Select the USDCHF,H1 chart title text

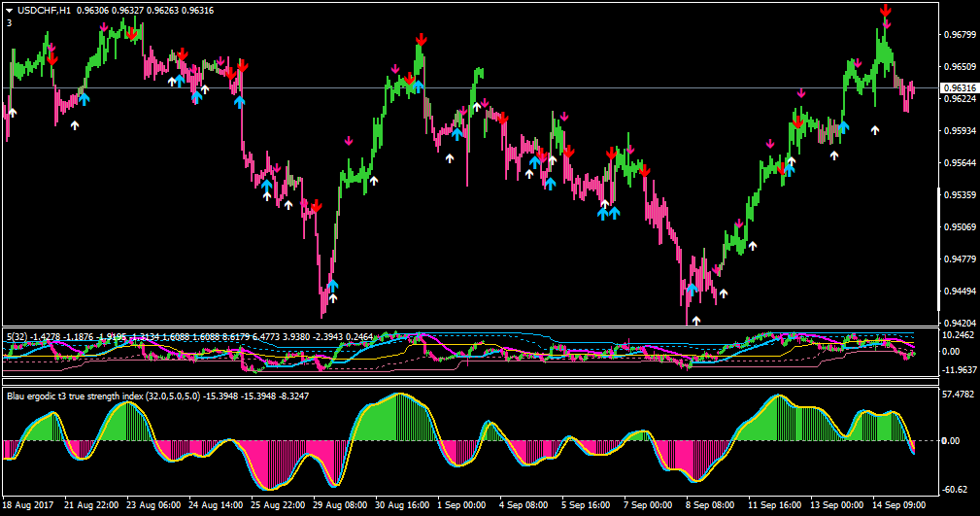[44, 10]
